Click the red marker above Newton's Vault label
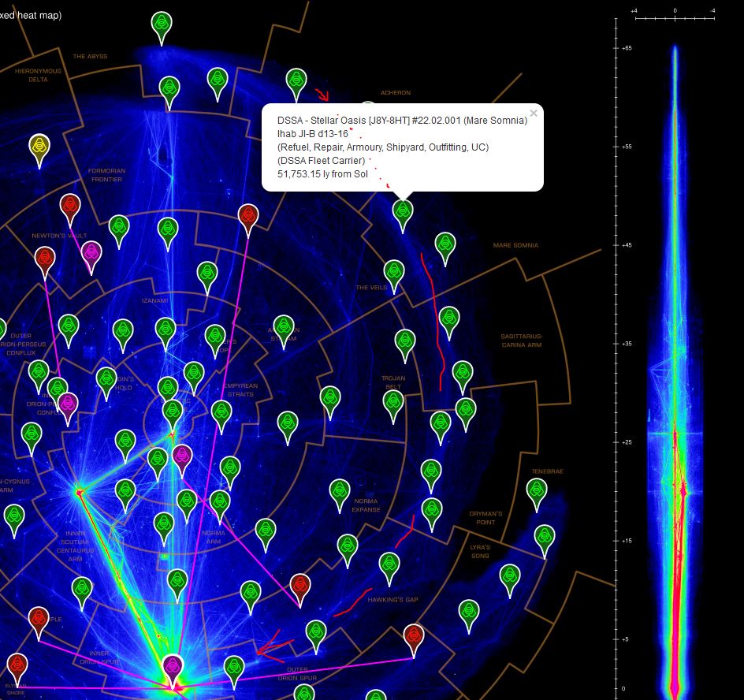The height and width of the screenshot is (700, 744). [x=70, y=207]
